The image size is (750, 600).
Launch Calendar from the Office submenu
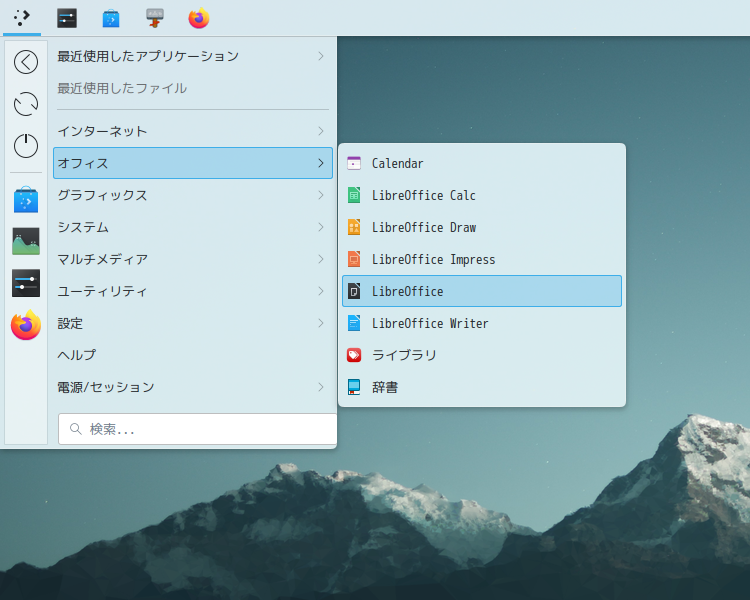[482, 163]
